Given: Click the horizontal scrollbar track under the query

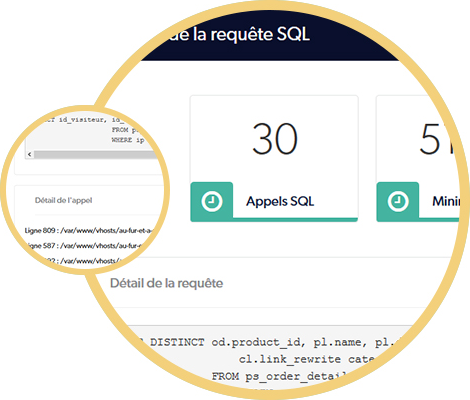Looking at the screenshot, I should pyautogui.click(x=97, y=154).
